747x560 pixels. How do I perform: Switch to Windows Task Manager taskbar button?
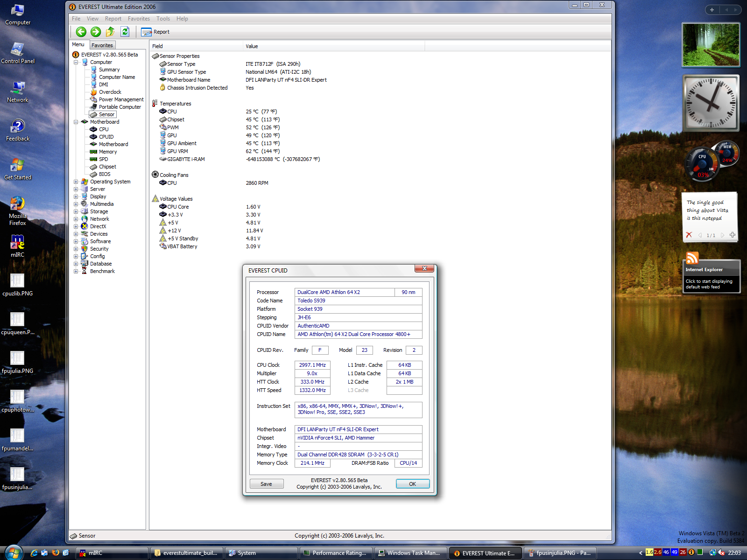(x=411, y=553)
